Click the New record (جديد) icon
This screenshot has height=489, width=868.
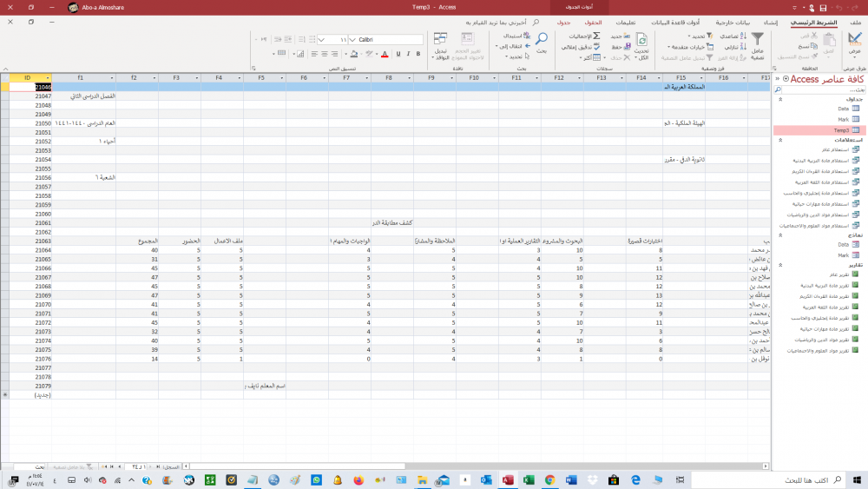click(628, 36)
